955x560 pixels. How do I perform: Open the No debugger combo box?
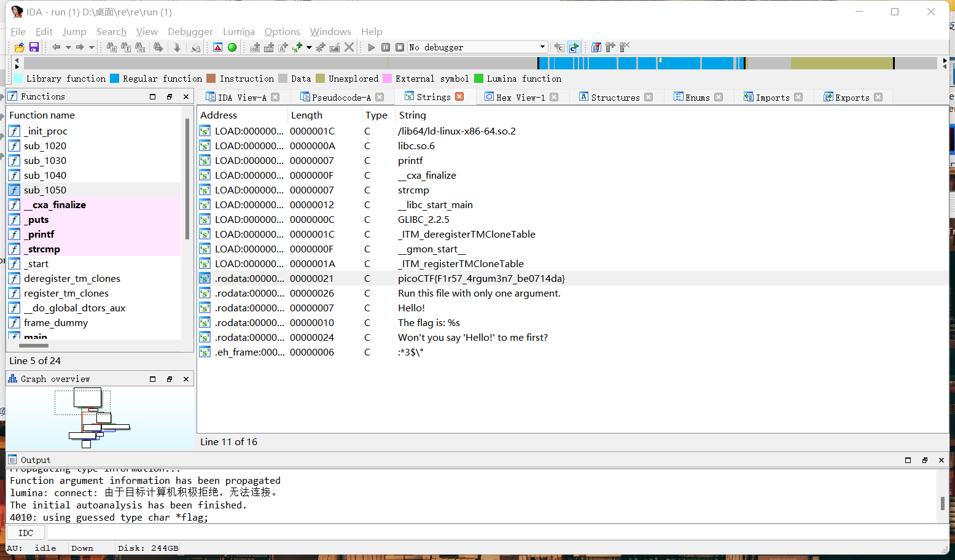(x=477, y=47)
